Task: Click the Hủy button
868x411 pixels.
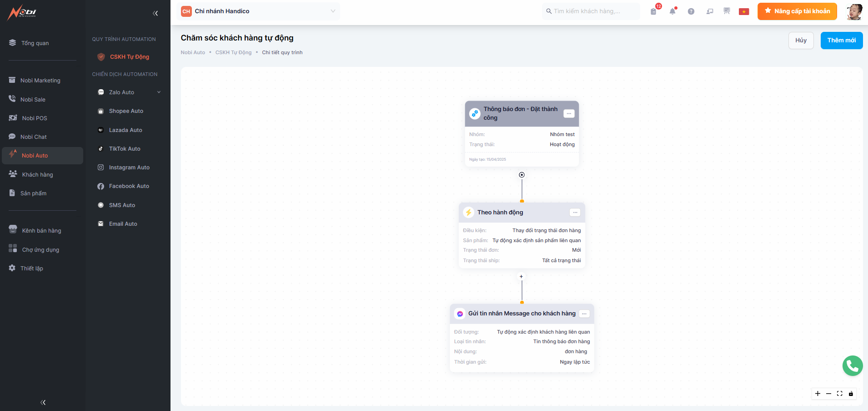Action: click(x=801, y=41)
